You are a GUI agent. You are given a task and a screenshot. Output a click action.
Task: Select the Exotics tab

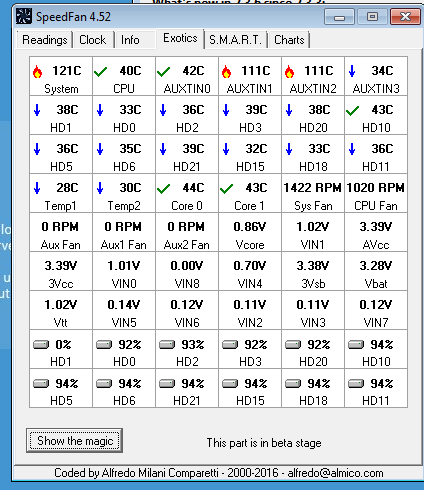pyautogui.click(x=180, y=38)
